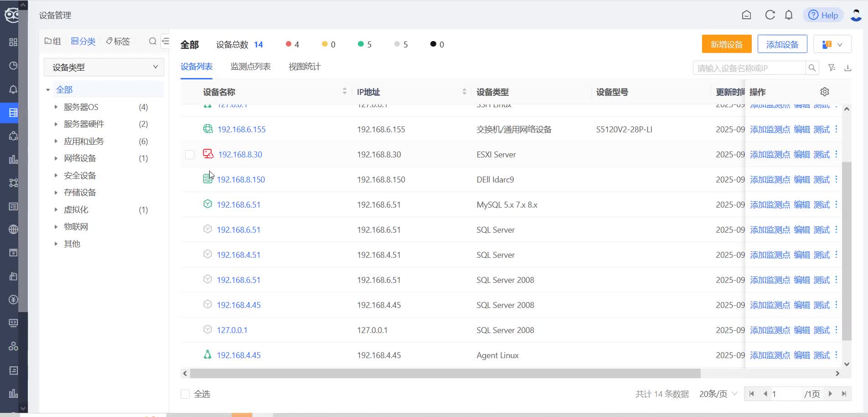Click the refresh icon in header
The image size is (868, 417).
pos(770,15)
